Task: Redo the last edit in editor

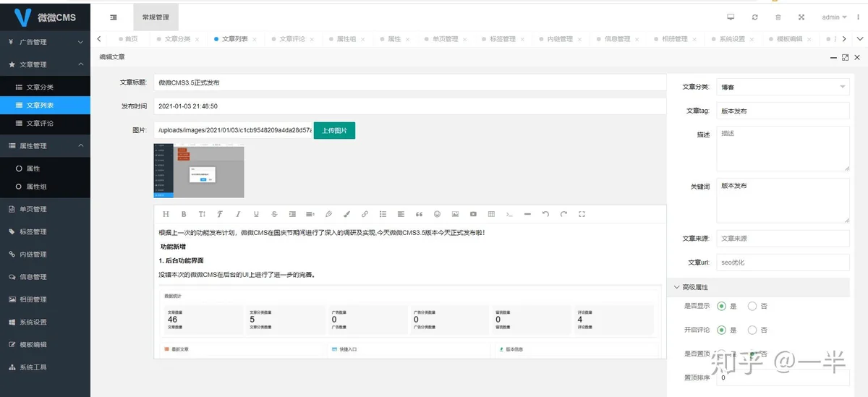Action: click(x=563, y=214)
